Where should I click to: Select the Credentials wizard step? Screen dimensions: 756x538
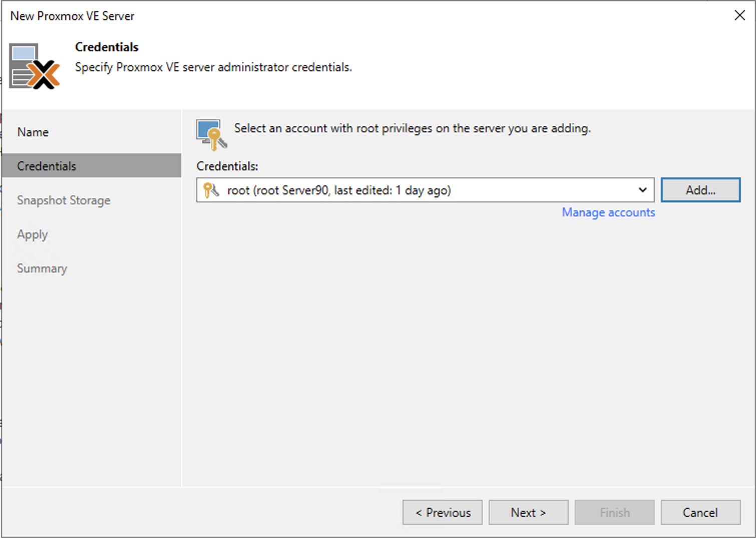tap(47, 166)
